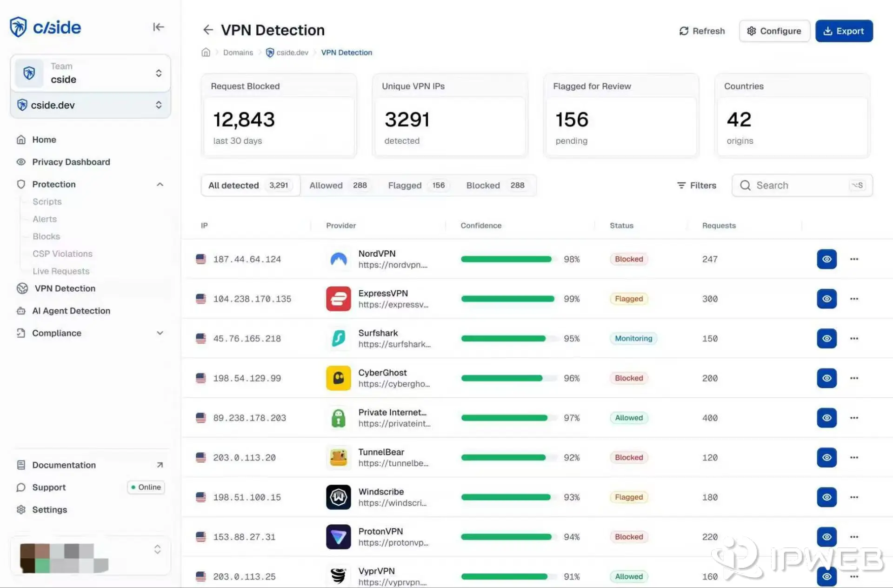View details eye for Surfshark row

pyautogui.click(x=826, y=338)
